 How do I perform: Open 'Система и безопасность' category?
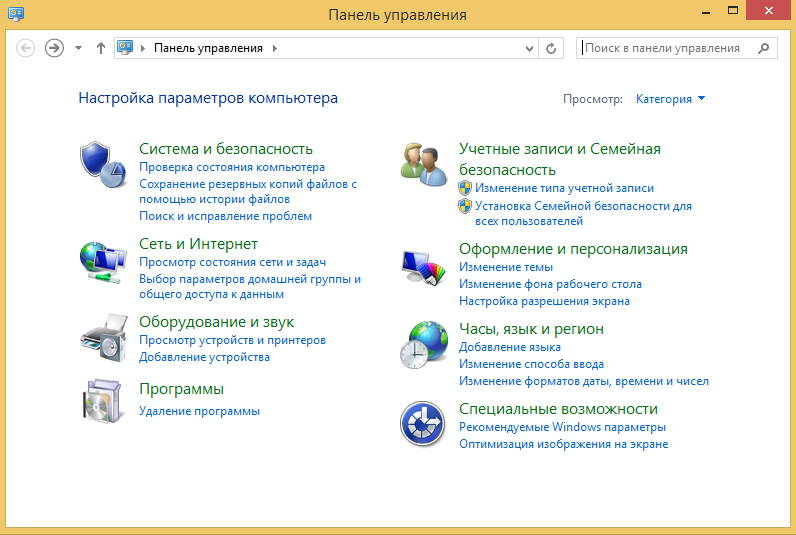pyautogui.click(x=226, y=149)
